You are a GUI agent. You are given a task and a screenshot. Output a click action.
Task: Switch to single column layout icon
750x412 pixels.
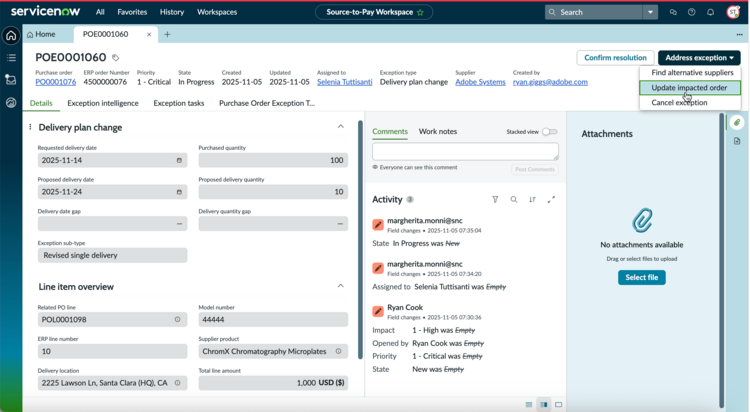click(x=529, y=405)
